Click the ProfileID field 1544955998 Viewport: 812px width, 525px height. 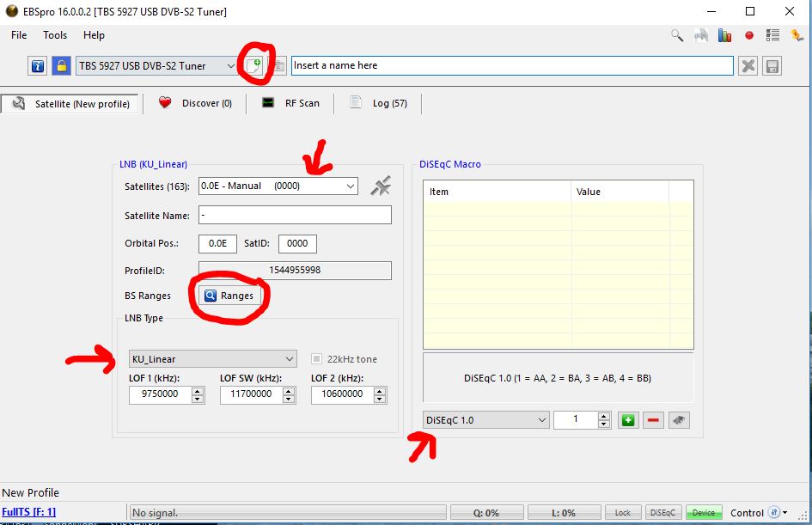tap(295, 271)
